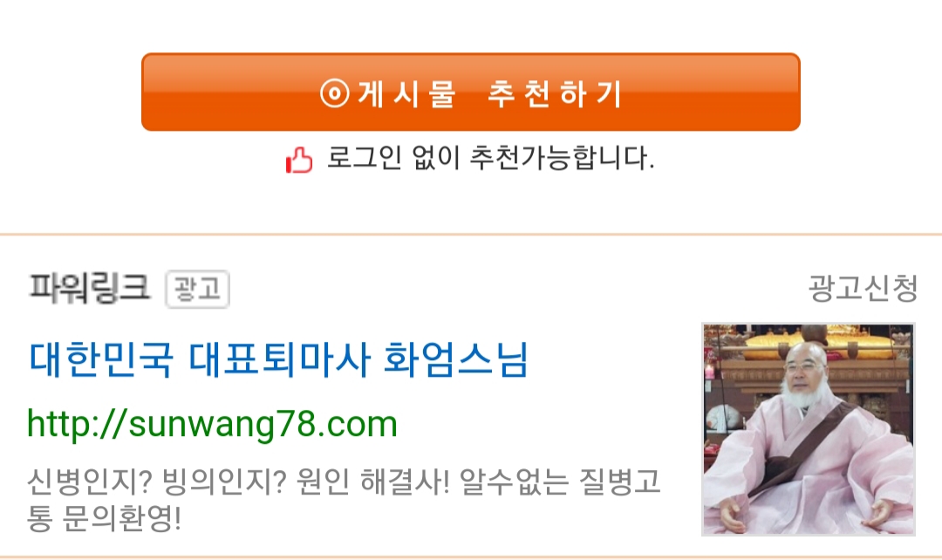Visit the http://sunwang78.com green URL

click(x=213, y=424)
